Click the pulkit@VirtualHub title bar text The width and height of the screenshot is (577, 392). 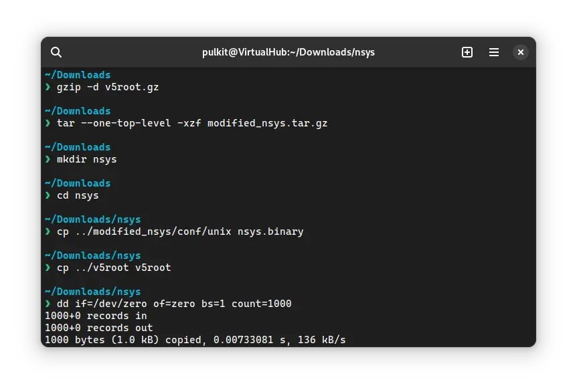tap(288, 52)
